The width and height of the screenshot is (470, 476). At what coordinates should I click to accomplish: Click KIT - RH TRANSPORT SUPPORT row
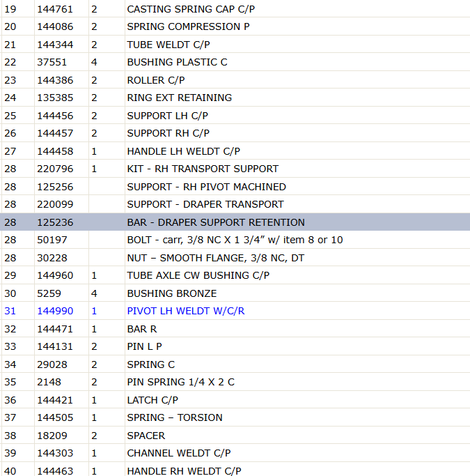235,169
